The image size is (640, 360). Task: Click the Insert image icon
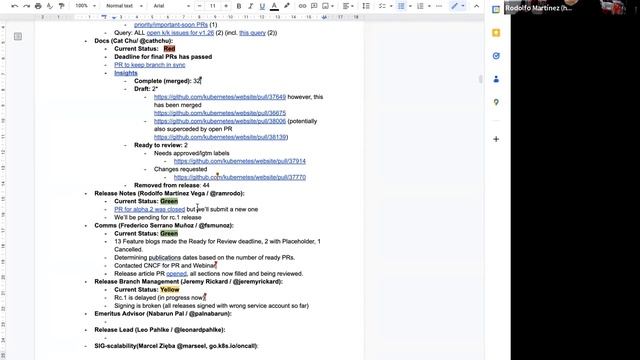tap(325, 6)
